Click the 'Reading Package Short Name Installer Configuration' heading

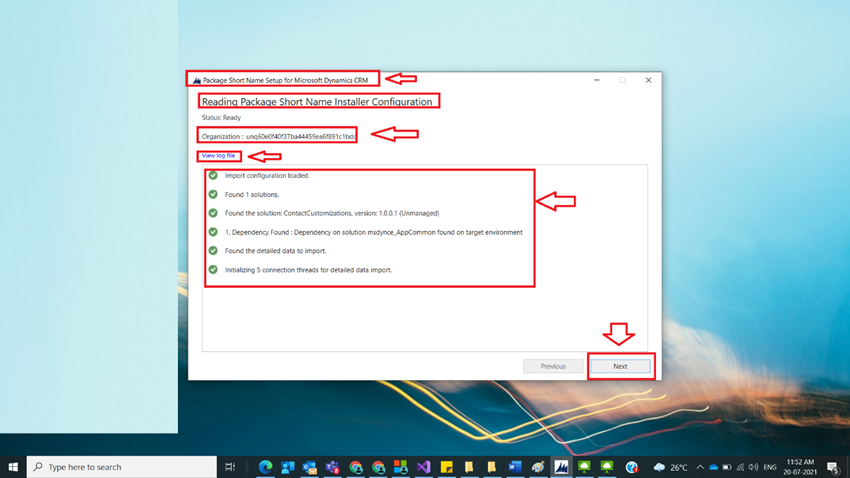317,102
